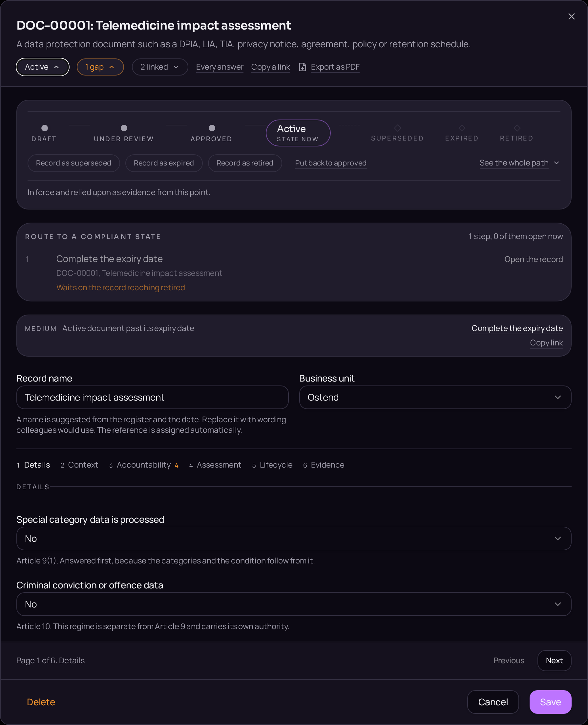Follow the Put back to approved link

click(330, 163)
